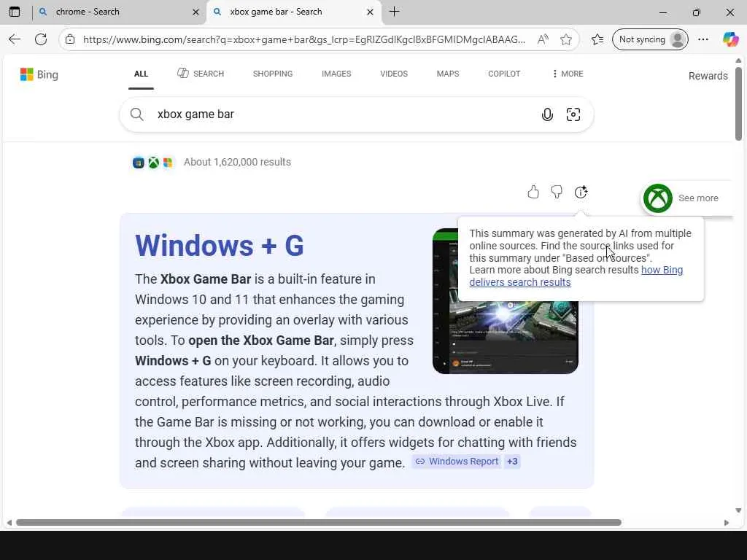Viewport: 747px width, 560px height.
Task: Click the scroll right arrow
Action: (726, 523)
